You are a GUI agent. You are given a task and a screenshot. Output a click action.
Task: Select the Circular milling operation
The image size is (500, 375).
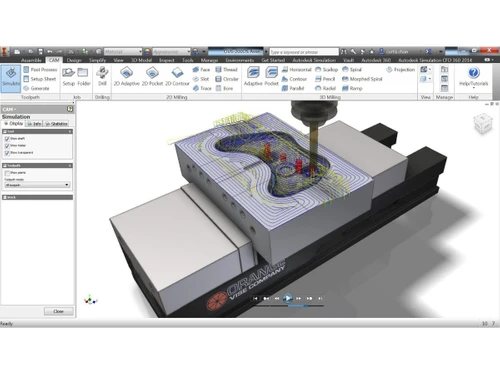pyautogui.click(x=227, y=79)
